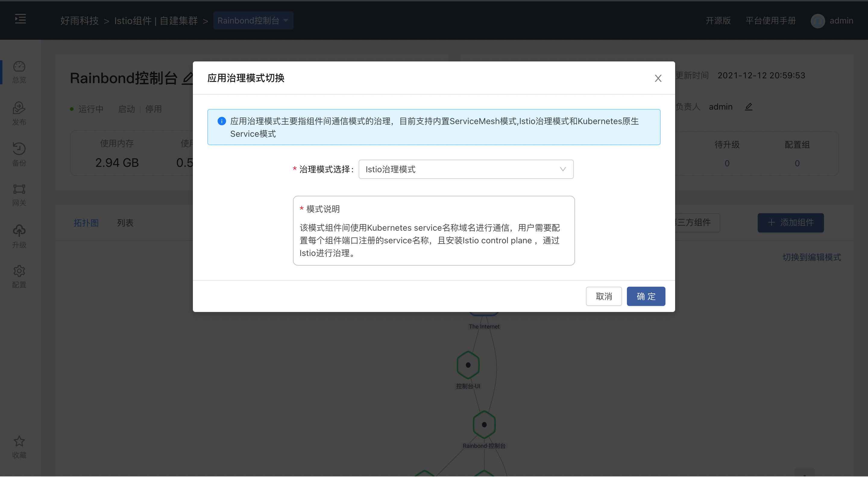868x477 pixels.
Task: Open the 升级 upgrade sidebar item
Action: [x=19, y=237]
